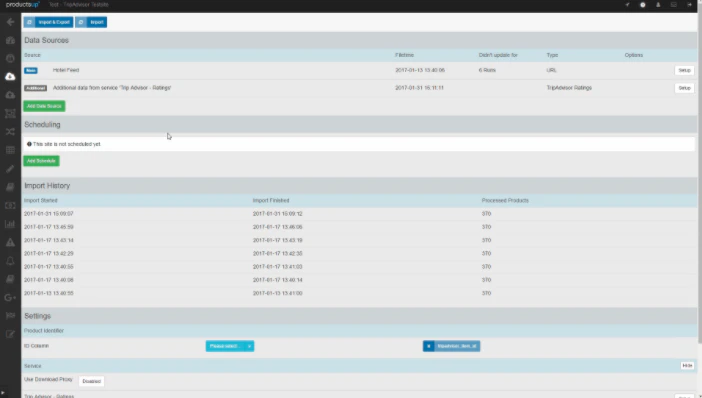This screenshot has width=702, height=398.
Task: Click filetime 2017-01-13 13:40:06
Action: point(420,70)
